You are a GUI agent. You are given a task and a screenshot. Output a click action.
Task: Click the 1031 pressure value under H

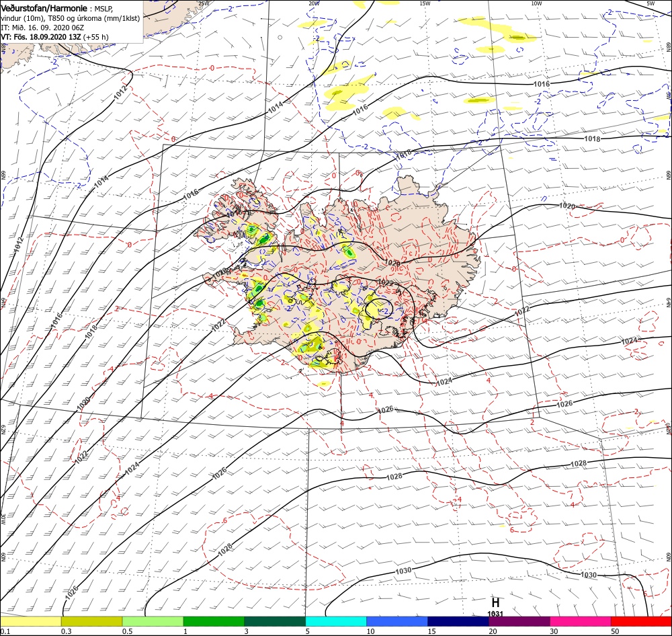click(x=495, y=614)
